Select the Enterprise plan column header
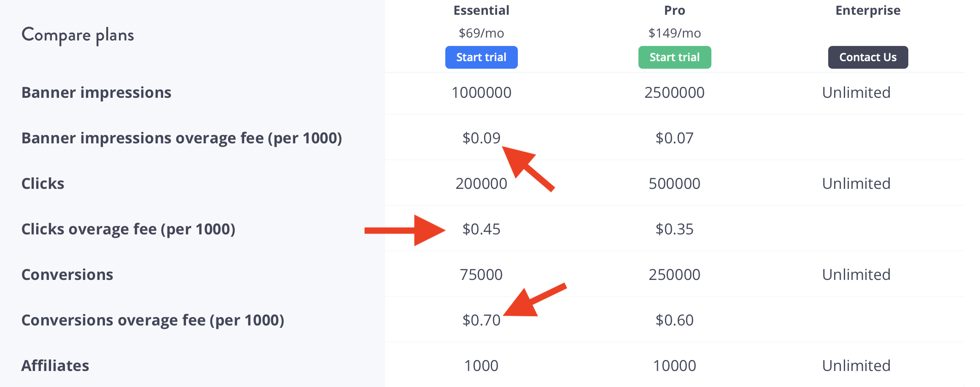The width and height of the screenshot is (980, 387). tap(867, 10)
